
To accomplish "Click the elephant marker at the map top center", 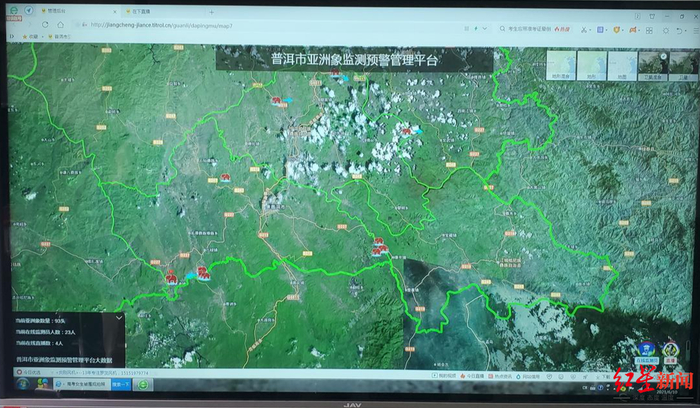I will pos(335,73).
